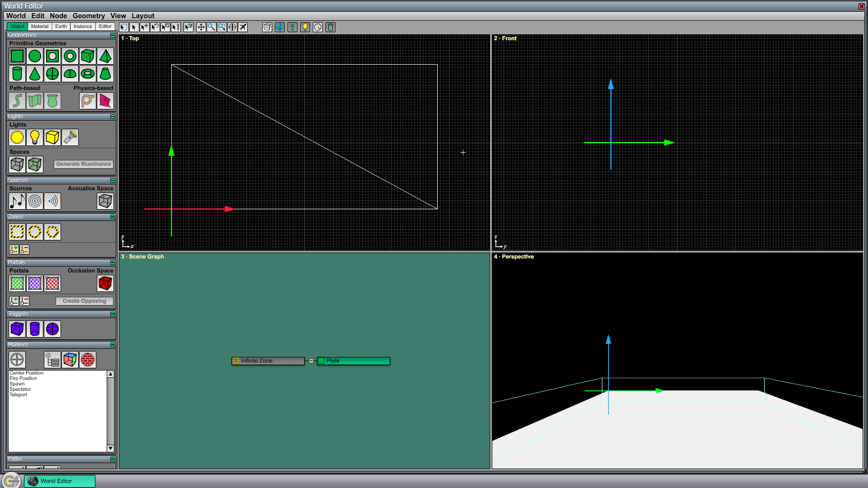Open the Geometry menu
Image resolution: width=868 pixels, height=488 pixels.
[x=89, y=16]
